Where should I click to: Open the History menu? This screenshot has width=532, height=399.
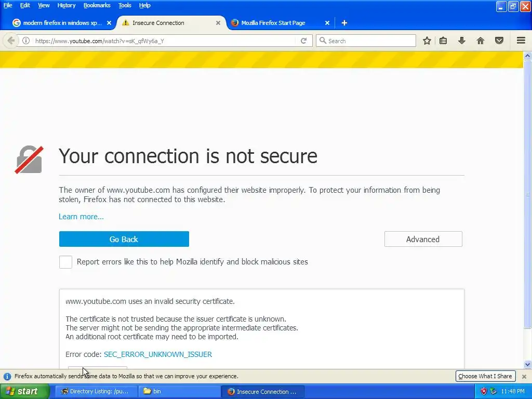66,5
